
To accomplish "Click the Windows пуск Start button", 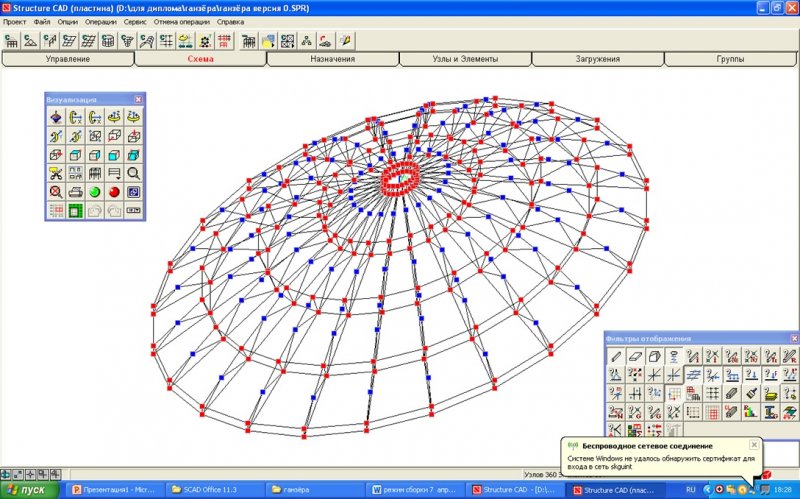I will 29,490.
